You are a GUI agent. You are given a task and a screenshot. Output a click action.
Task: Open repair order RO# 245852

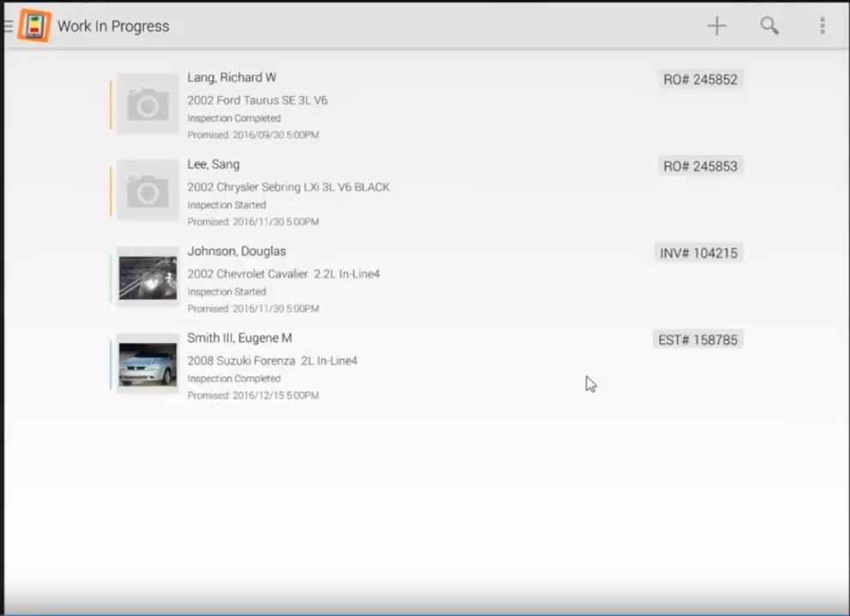pos(700,79)
